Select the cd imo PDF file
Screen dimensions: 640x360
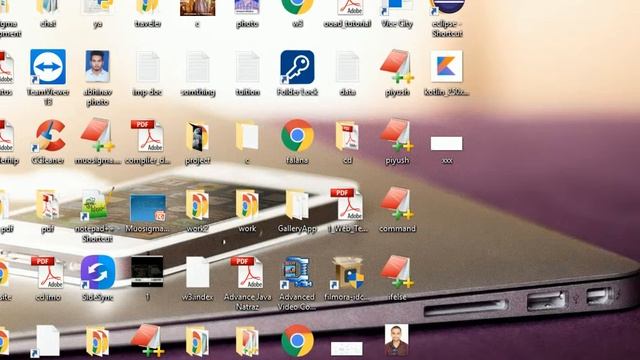point(48,273)
